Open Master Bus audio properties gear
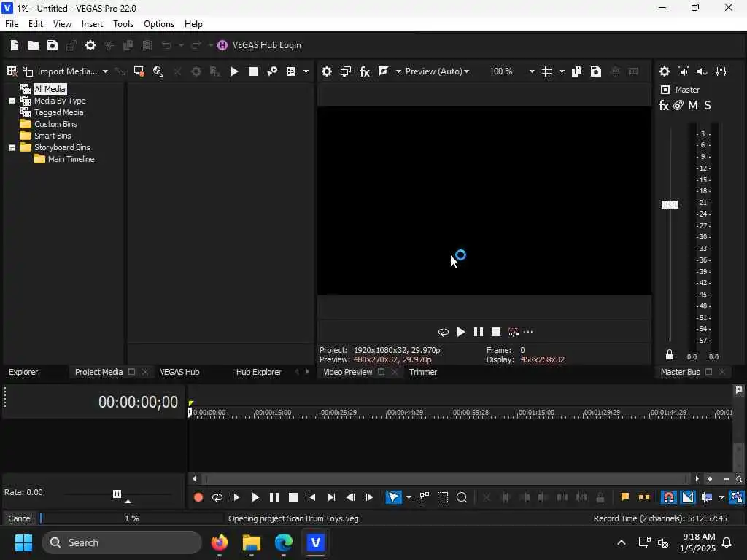747x560 pixels. 665,71
